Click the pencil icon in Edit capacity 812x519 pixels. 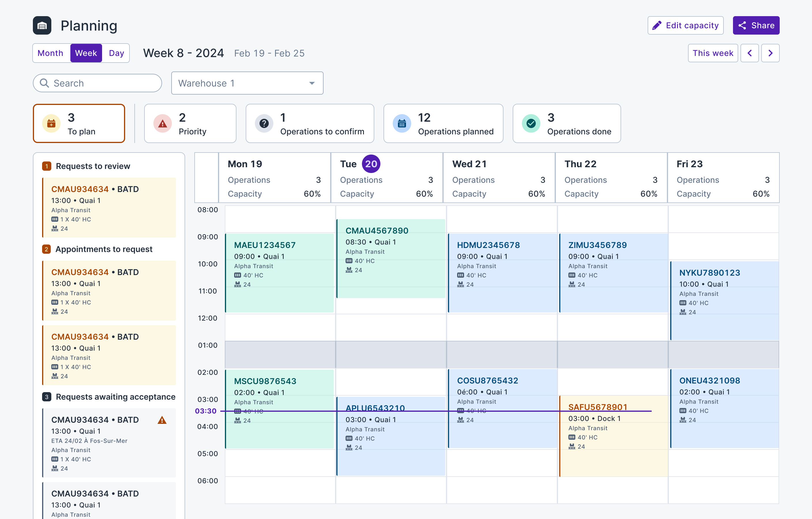coord(656,26)
